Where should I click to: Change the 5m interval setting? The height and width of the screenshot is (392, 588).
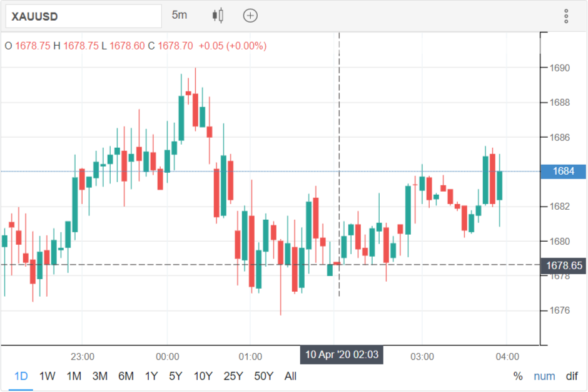click(180, 15)
